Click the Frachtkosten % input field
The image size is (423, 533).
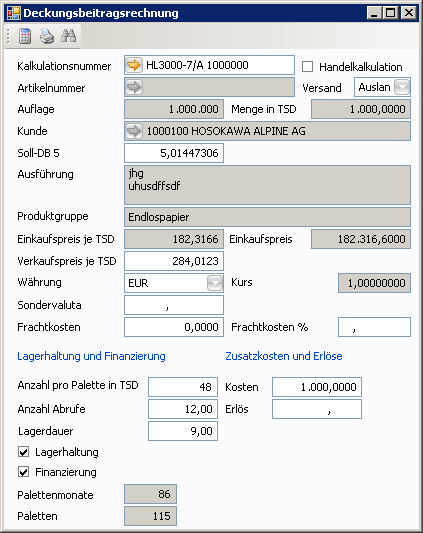[374, 327]
